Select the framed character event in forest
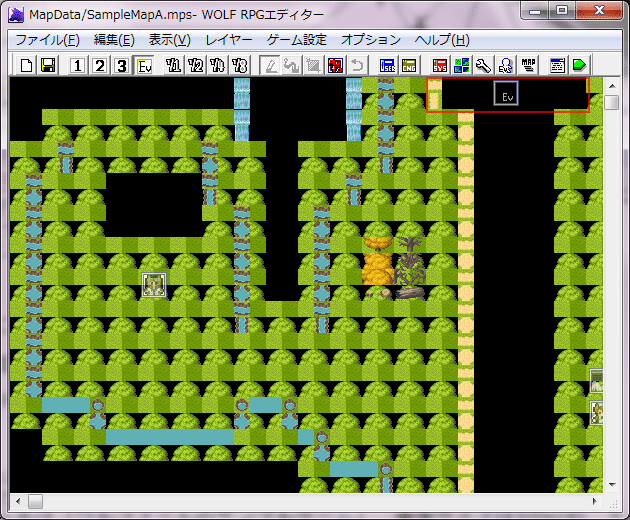 pos(154,285)
